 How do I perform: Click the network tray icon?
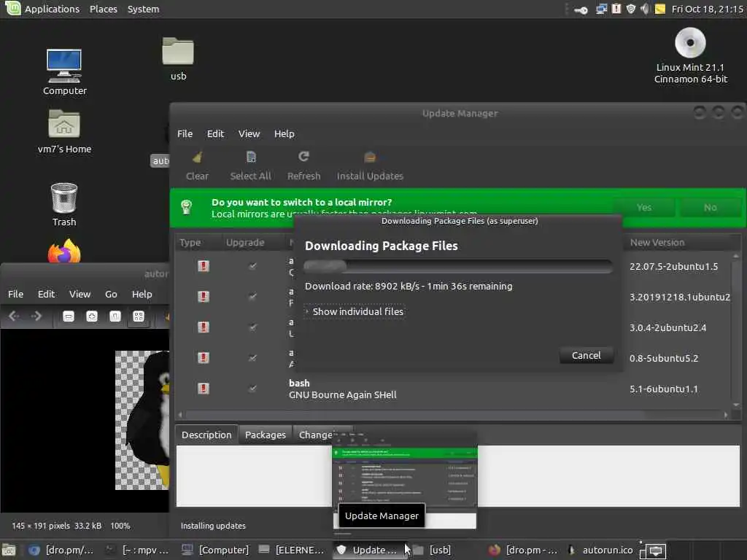pyautogui.click(x=601, y=9)
